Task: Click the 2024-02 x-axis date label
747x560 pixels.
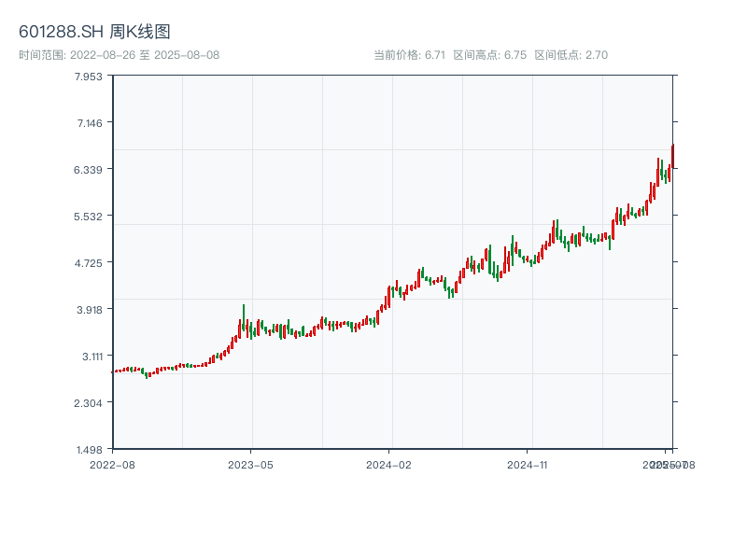Action: [388, 464]
